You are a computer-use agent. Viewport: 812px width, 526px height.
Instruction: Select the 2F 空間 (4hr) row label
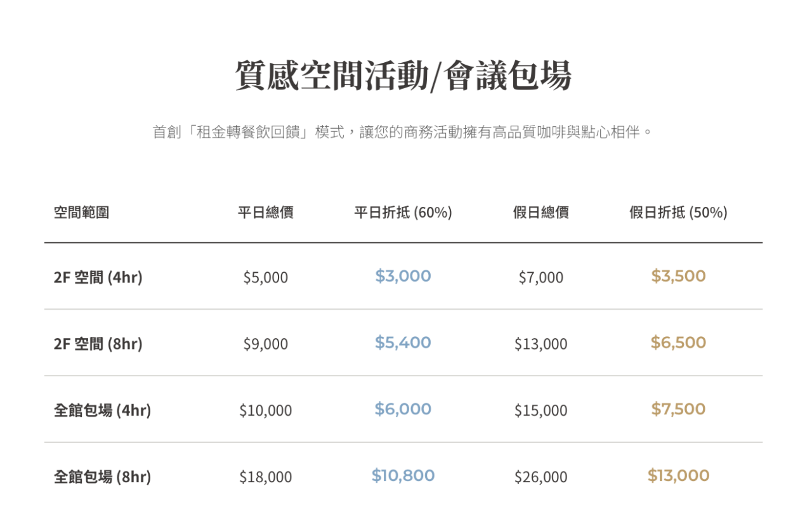coord(98,277)
